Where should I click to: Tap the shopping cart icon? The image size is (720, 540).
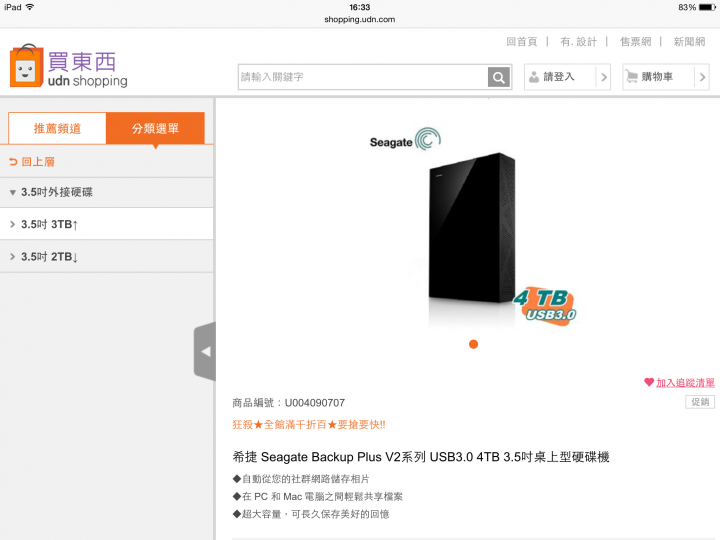coord(632,77)
